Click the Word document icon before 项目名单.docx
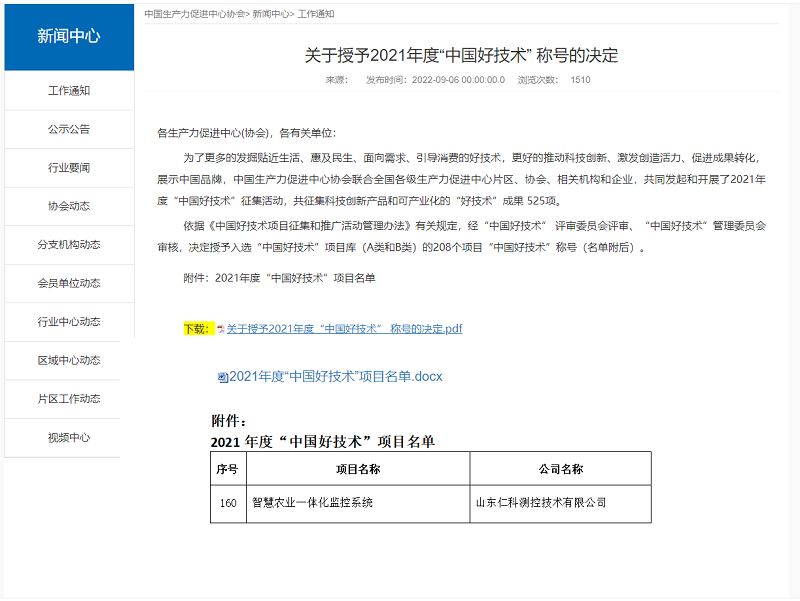800x601 pixels. point(223,377)
